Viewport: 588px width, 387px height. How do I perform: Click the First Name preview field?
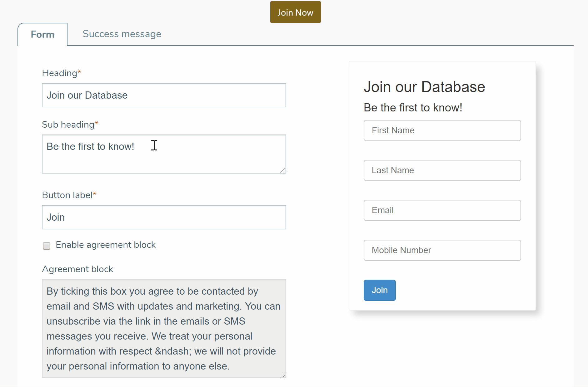tap(442, 130)
